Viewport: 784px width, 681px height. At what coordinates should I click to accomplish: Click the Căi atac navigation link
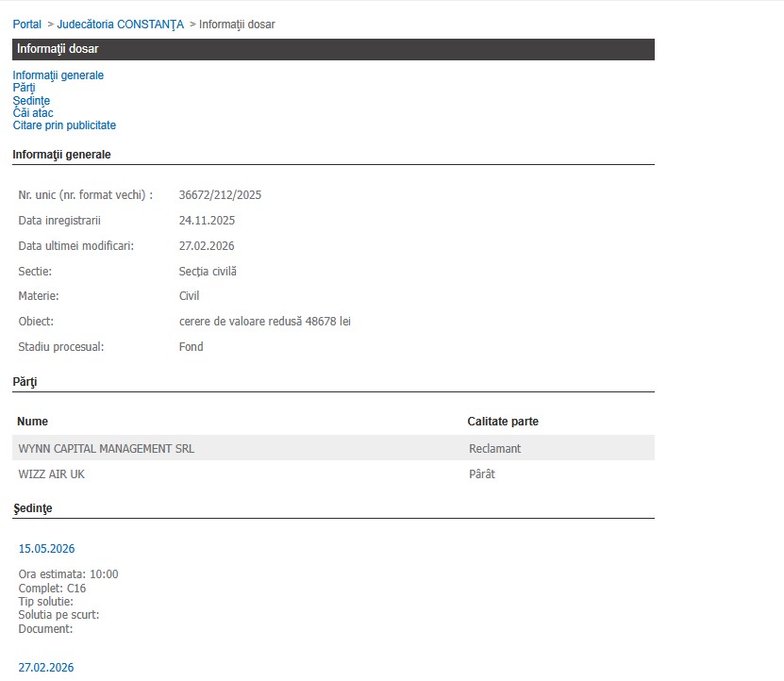33,113
